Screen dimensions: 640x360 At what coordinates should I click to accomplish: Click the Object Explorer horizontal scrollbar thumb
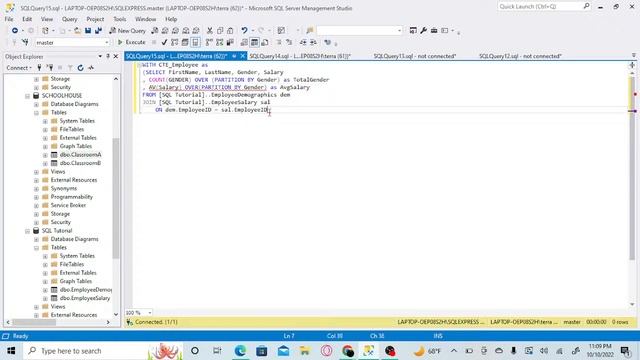[34, 322]
